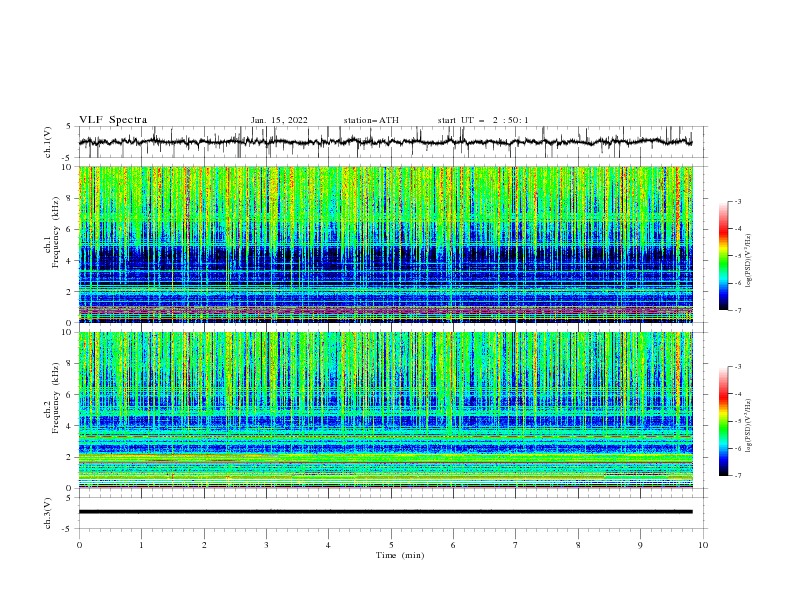This screenshot has height=612, width=792.
Task: Click the "-7" tick on upper color bar
Action: (x=737, y=310)
